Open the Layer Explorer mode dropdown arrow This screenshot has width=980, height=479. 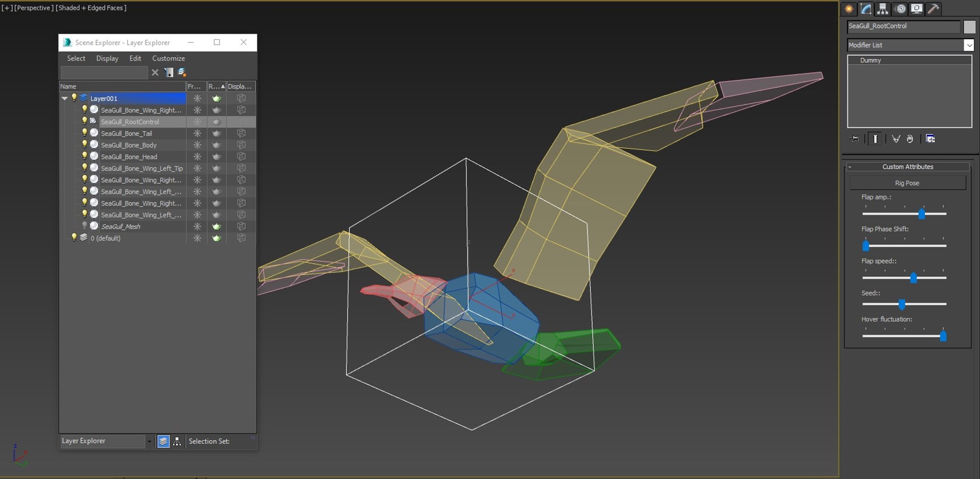click(149, 441)
